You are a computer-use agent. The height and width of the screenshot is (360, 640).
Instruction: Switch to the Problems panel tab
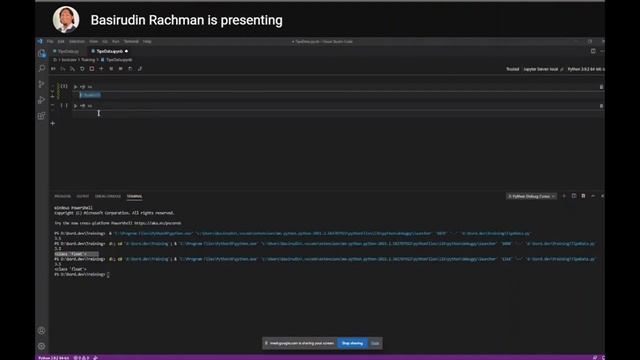[x=62, y=196]
